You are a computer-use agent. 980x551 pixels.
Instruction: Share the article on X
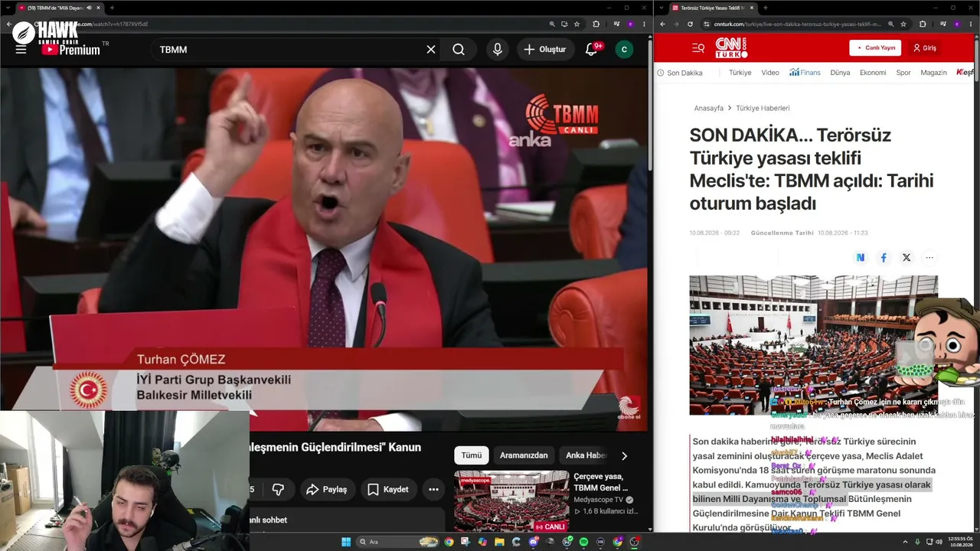906,258
